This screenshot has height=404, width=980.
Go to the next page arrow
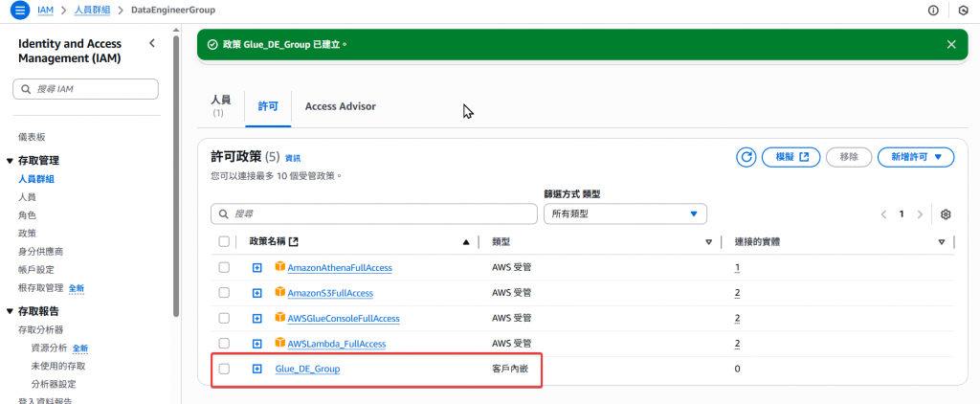click(x=920, y=213)
